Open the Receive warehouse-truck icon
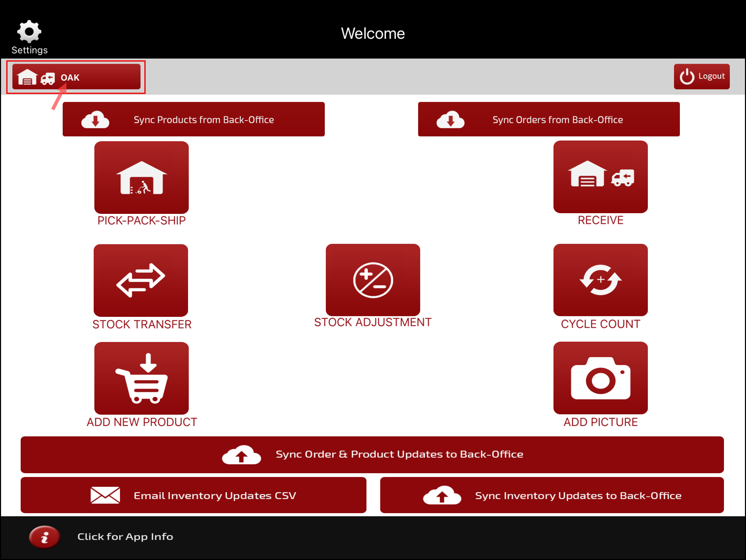The height and width of the screenshot is (560, 746). pos(600,176)
